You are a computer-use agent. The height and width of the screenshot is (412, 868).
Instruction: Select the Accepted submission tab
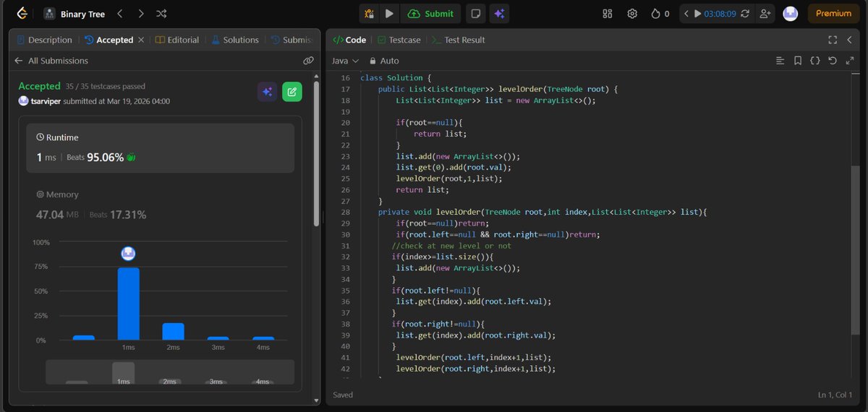pyautogui.click(x=109, y=40)
